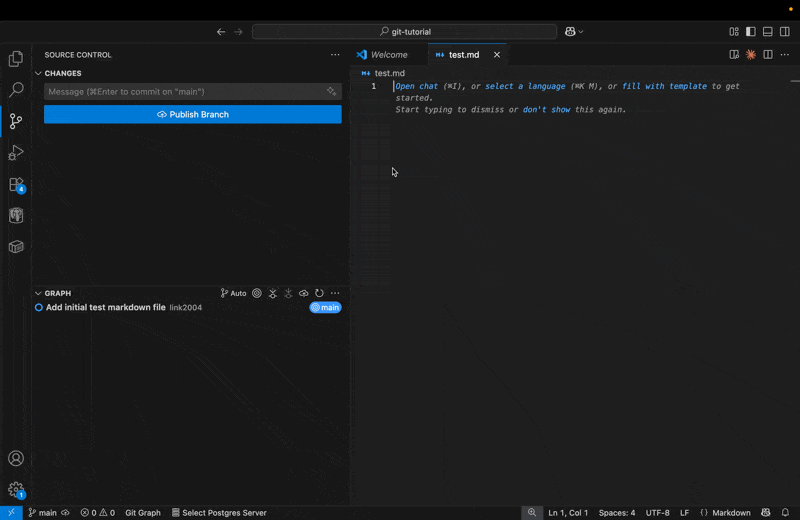Image resolution: width=800 pixels, height=520 pixels.
Task: Open the Auto branch picker in Graph
Action: 233,293
